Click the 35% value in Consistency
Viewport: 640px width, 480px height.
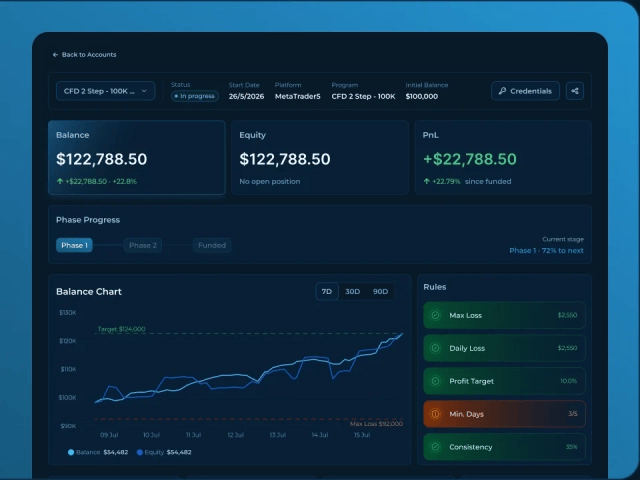tap(571, 447)
